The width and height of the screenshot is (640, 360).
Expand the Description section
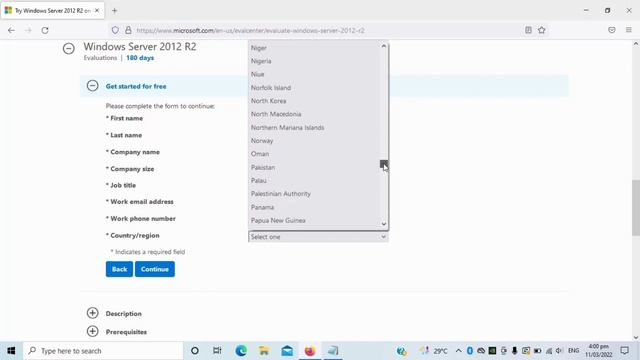[x=93, y=313]
